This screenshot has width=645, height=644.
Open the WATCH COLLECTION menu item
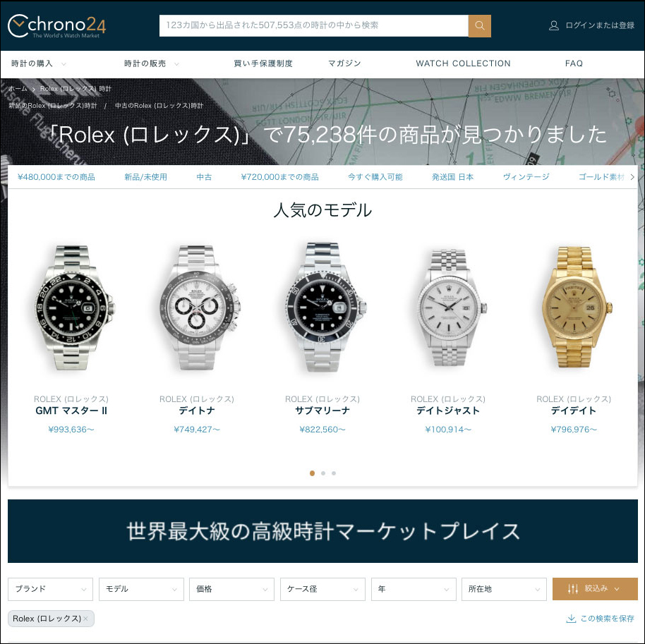tap(463, 63)
